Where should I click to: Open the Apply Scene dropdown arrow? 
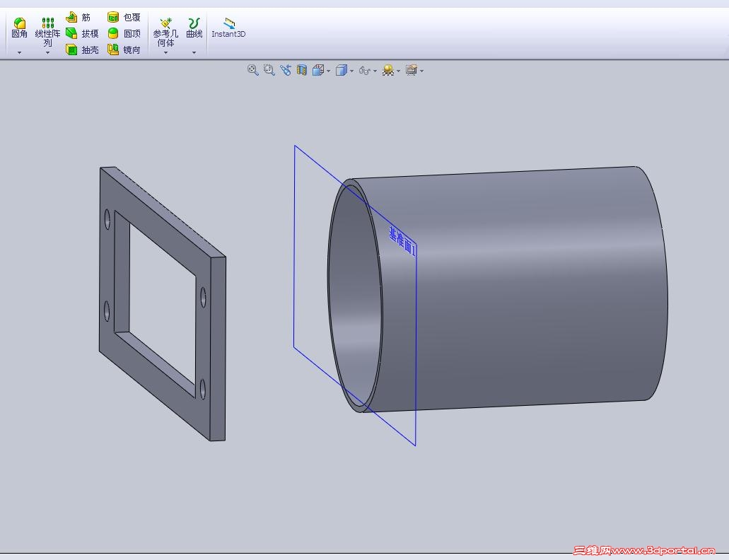coord(398,71)
